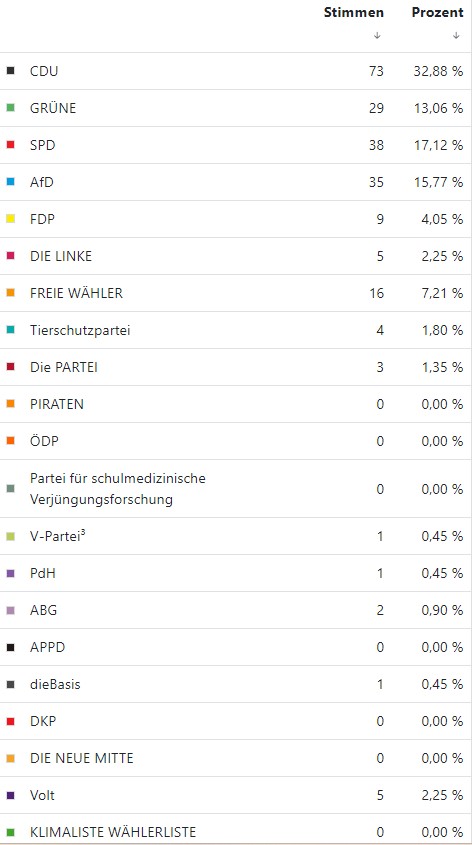This screenshot has height=845, width=472.
Task: Click the FDP yellow color square
Action: tap(10, 219)
